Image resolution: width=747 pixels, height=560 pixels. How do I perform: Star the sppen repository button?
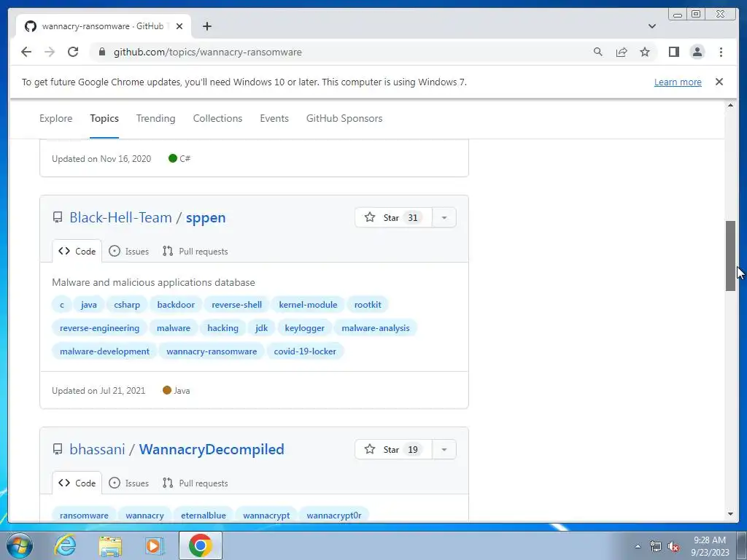point(393,217)
